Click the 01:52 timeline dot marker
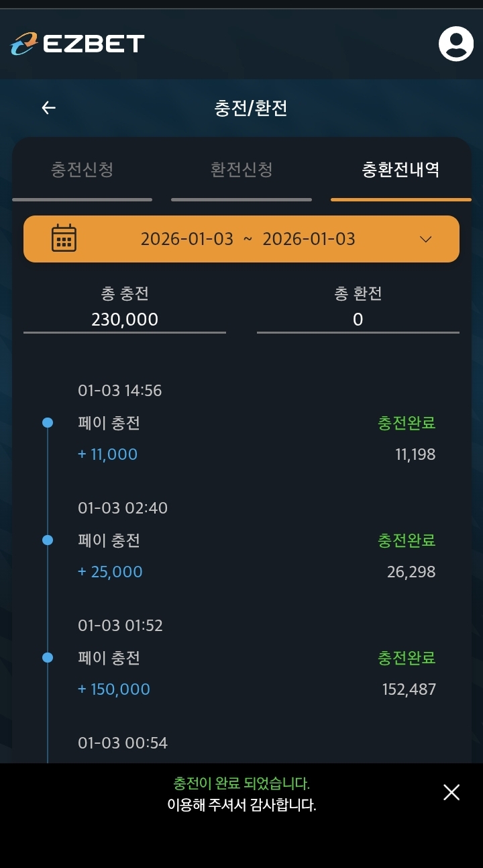This screenshot has width=483, height=868. tap(48, 657)
